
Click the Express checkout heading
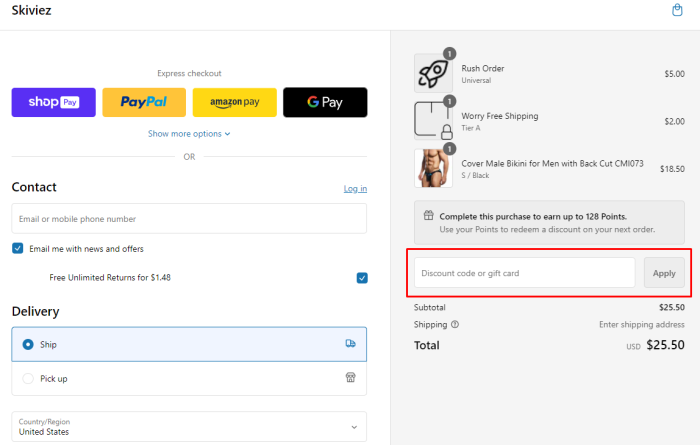(189, 73)
